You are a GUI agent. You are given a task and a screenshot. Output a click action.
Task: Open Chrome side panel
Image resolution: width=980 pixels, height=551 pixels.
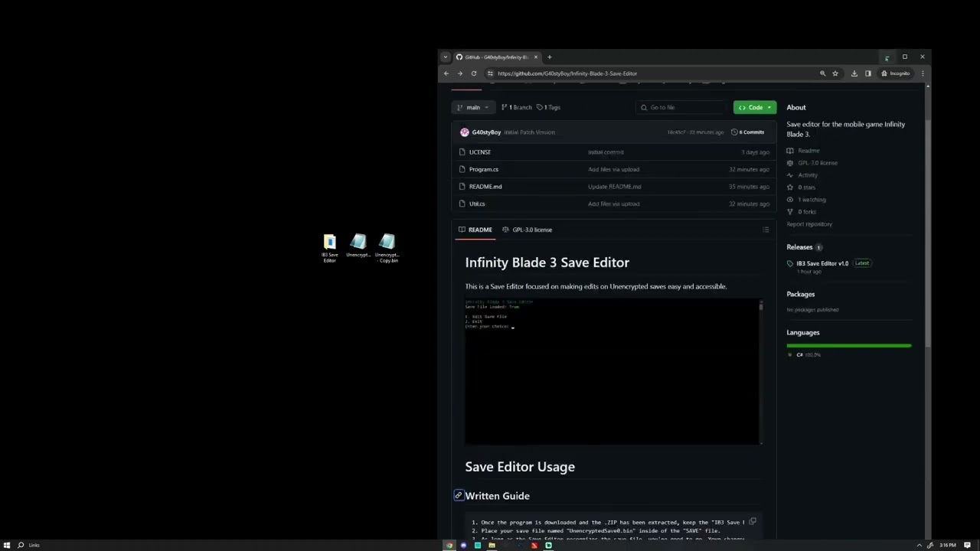pyautogui.click(x=868, y=73)
